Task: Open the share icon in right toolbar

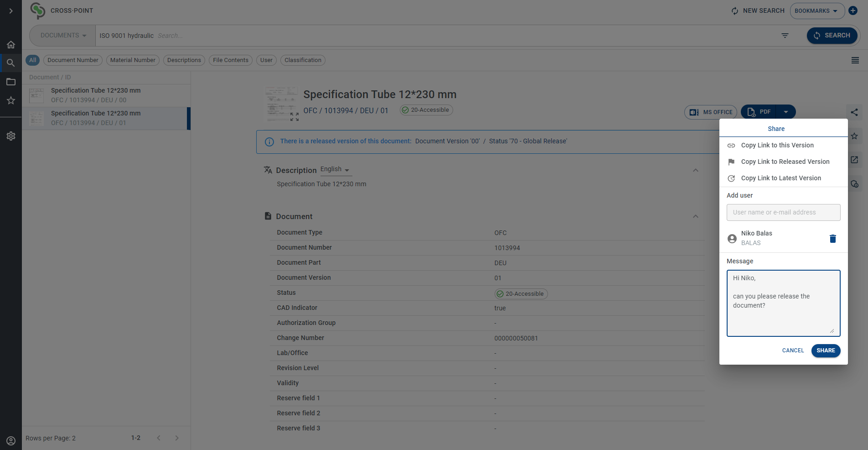Action: (854, 112)
